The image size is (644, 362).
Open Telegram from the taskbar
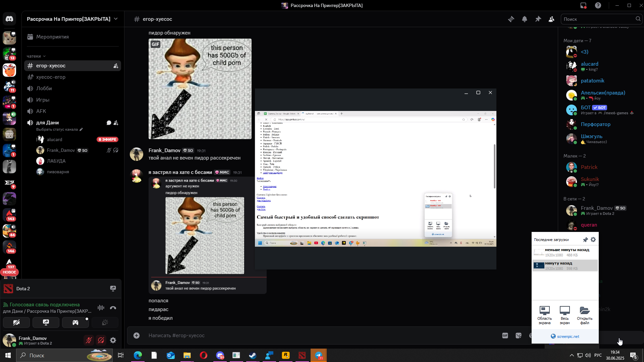[318, 355]
